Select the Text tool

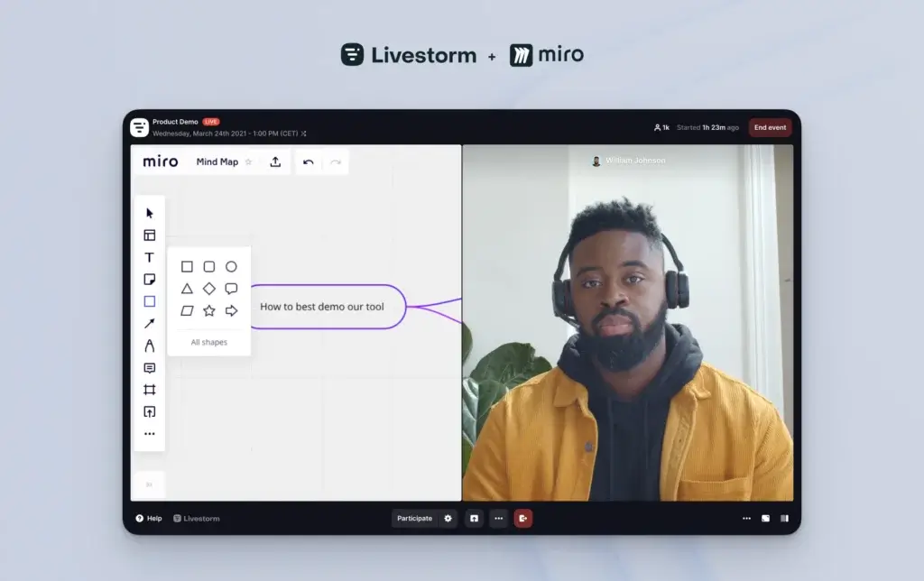coord(150,257)
